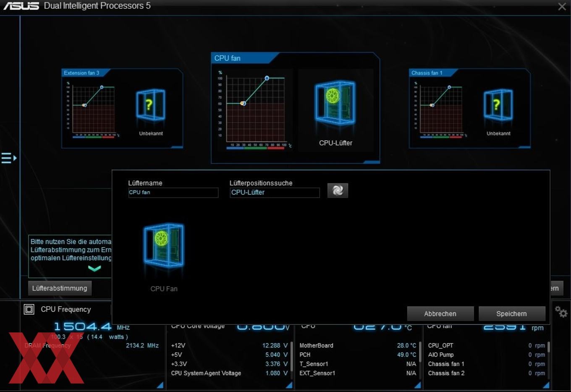This screenshot has height=392, width=571.
Task: Select the CPU Fan case icon in dialog
Action: (x=164, y=246)
